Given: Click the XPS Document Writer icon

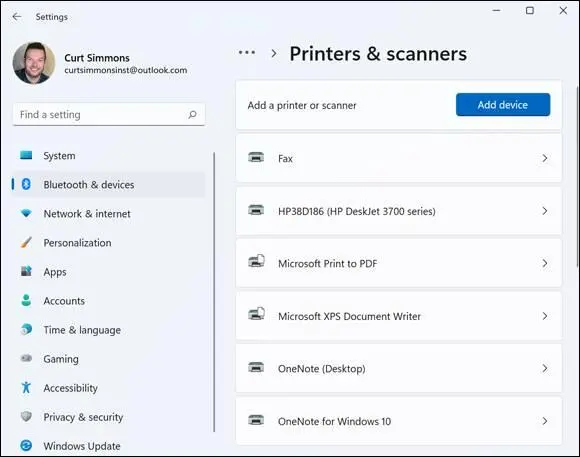Looking at the screenshot, I should click(256, 314).
